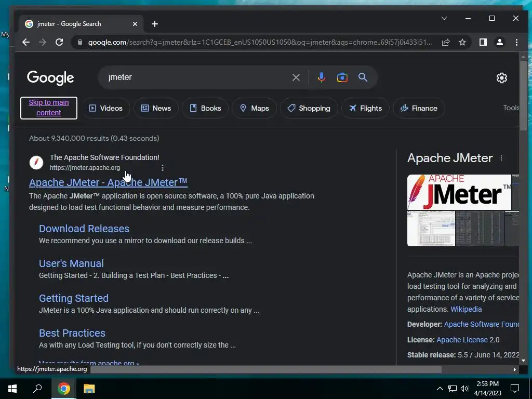Click the https://jmeter.apache.org result URL text
532x399 pixels.
pyautogui.click(x=85, y=168)
